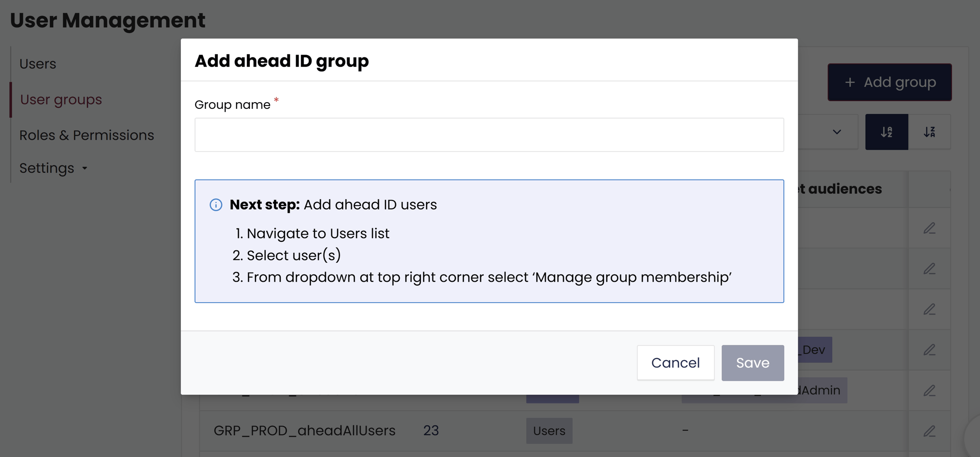Click the Group name input field
Screen dimensions: 980x457
489,135
